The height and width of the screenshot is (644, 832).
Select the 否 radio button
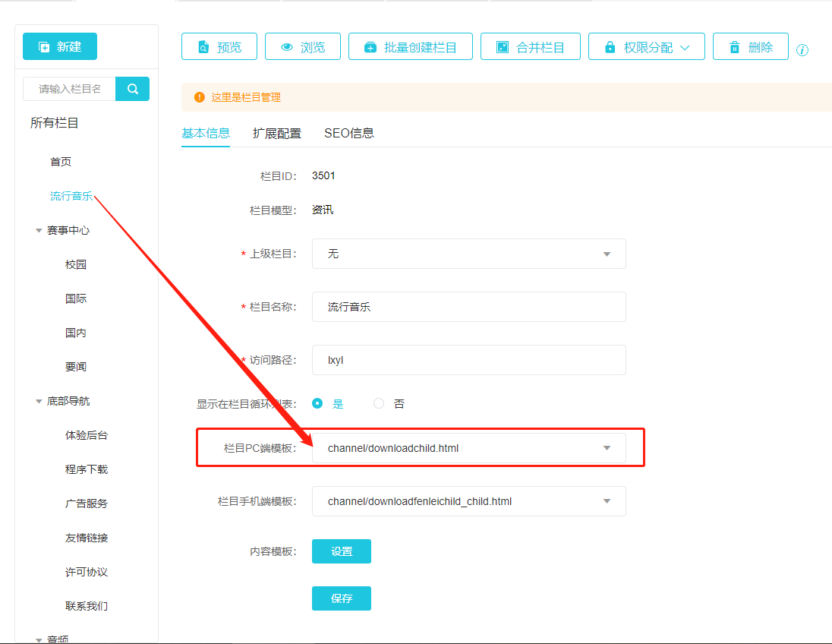[378, 403]
